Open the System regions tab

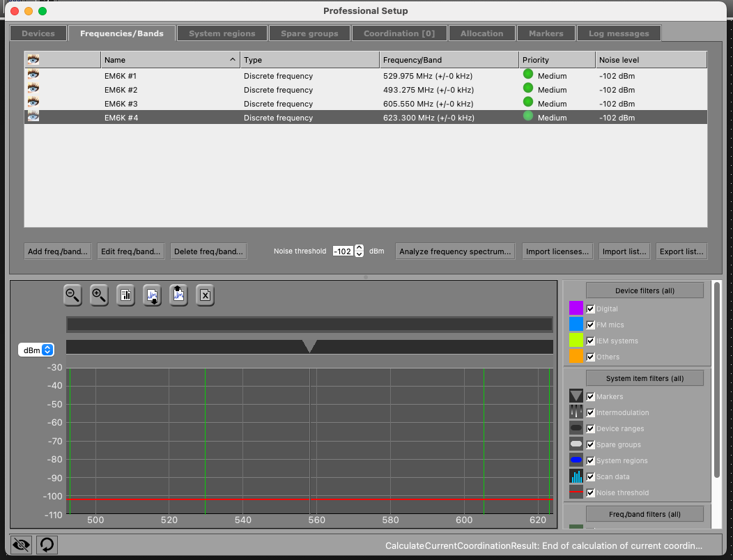coord(222,33)
